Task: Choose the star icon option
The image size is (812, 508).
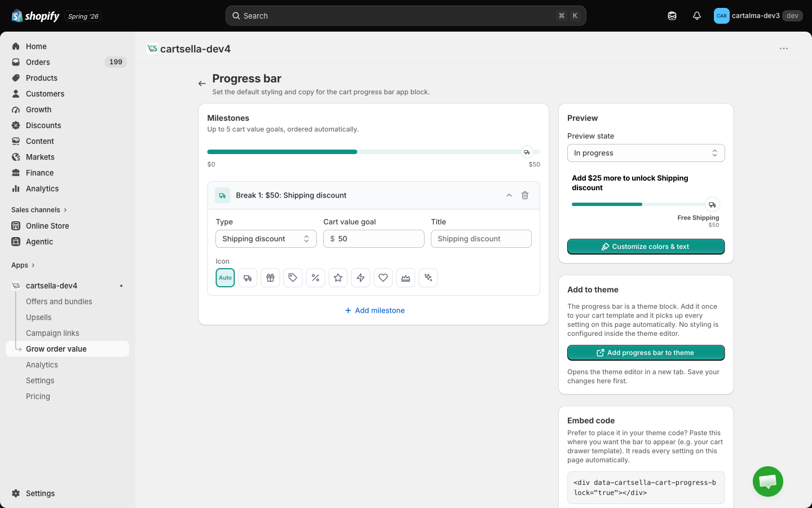Action: coord(338,278)
